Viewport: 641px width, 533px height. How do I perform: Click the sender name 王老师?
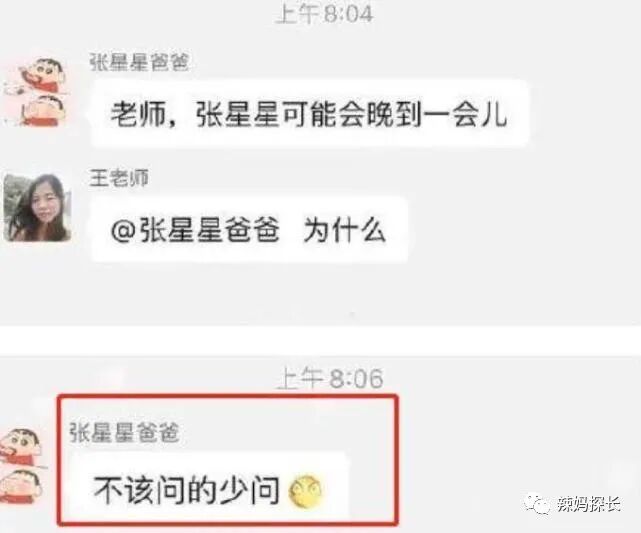[x=119, y=178]
